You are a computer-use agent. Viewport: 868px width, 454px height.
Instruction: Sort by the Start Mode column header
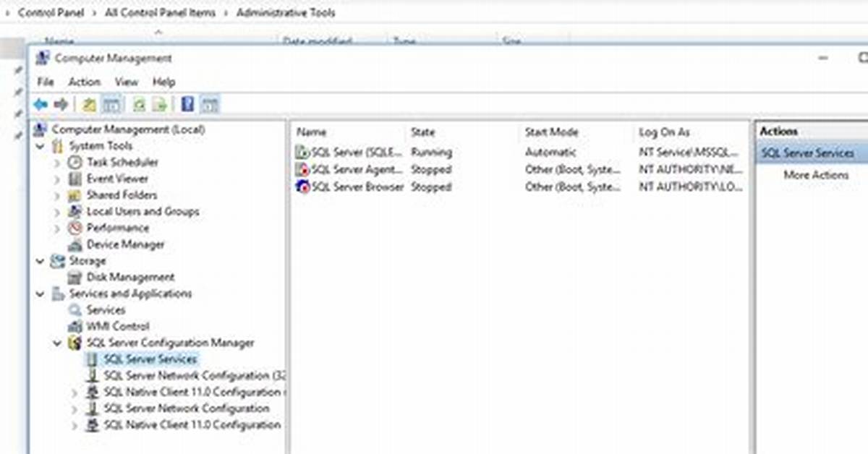point(551,132)
